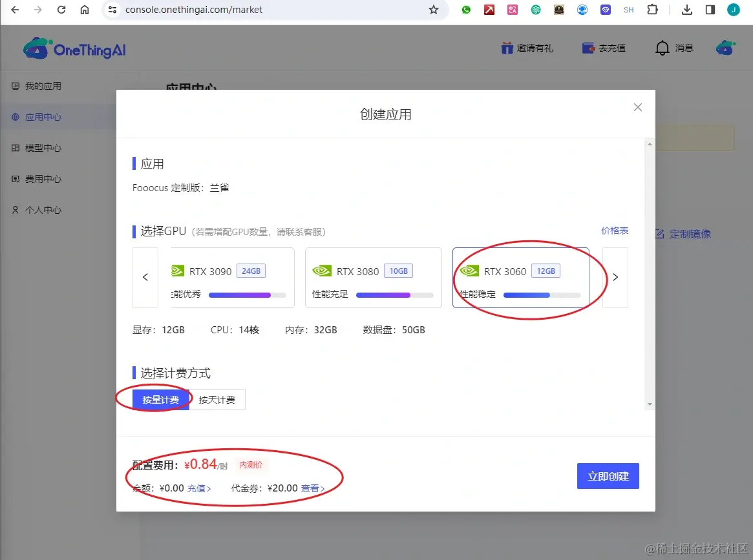Open the green WhatsApp-style extension
The image size is (753, 560).
click(466, 10)
